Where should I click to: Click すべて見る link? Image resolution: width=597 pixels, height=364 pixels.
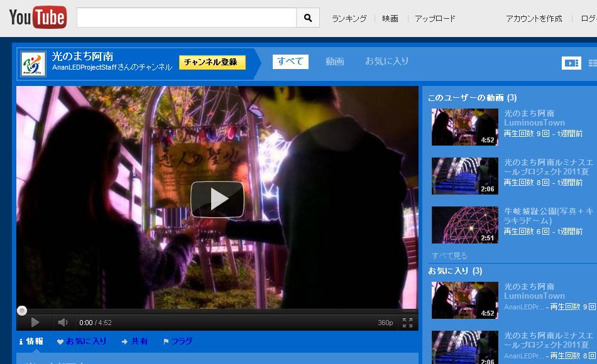coord(449,255)
